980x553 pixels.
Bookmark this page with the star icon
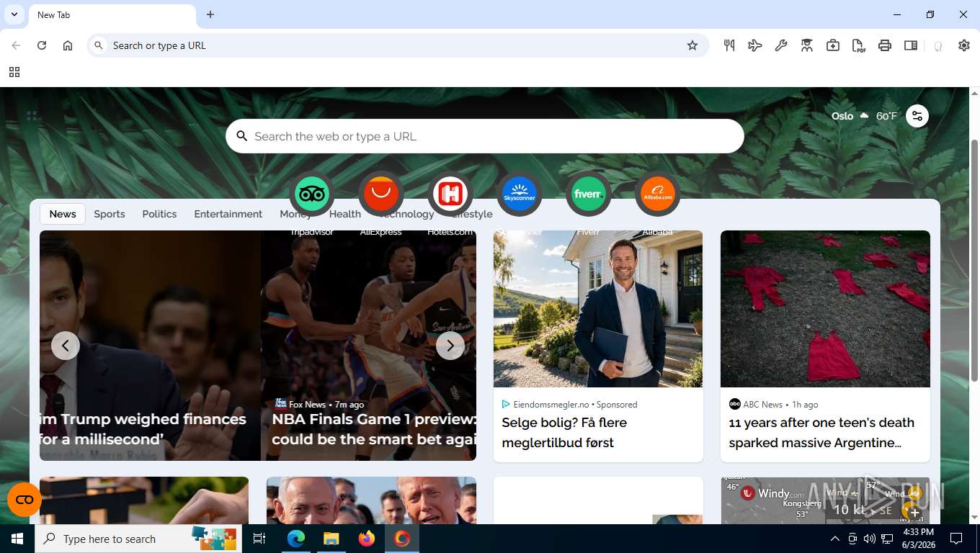(692, 45)
